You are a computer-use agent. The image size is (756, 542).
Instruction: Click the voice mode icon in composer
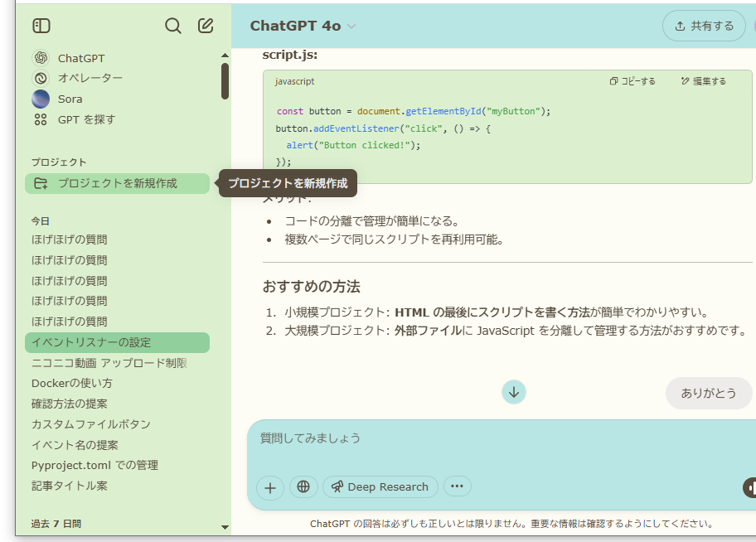pyautogui.click(x=749, y=487)
